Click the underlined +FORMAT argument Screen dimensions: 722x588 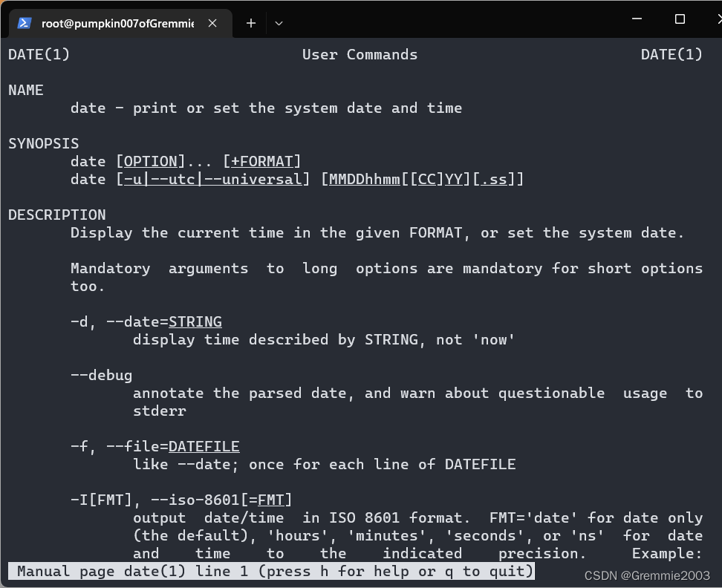pyautogui.click(x=262, y=162)
